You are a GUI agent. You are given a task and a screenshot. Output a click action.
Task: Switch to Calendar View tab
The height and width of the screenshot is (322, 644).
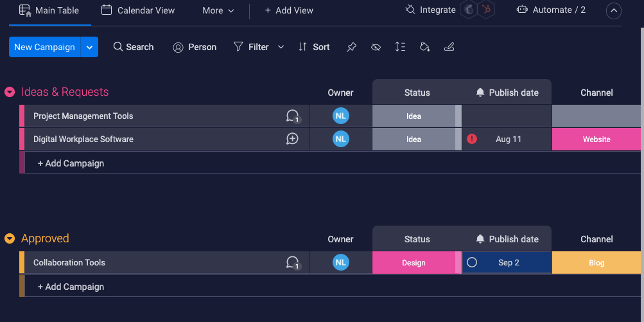138,10
